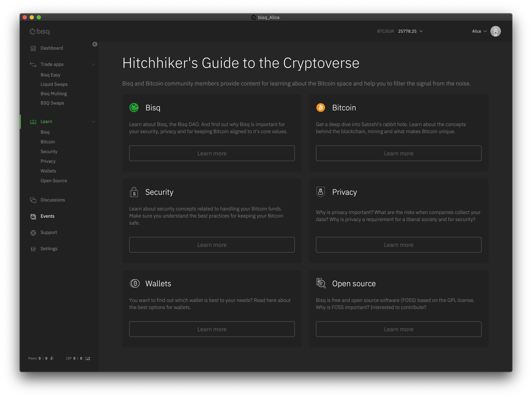Viewport: 532px width, 398px height.
Task: Click the Support lifebuoy icon
Action: [x=33, y=233]
